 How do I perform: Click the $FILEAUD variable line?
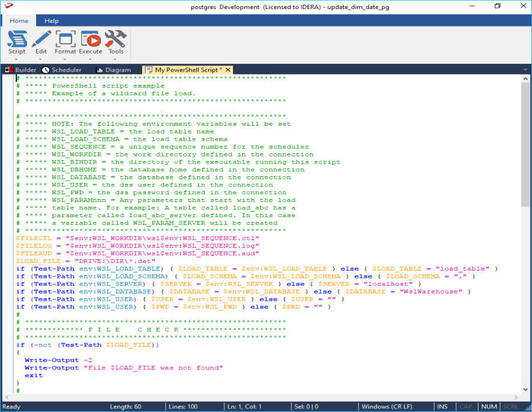(x=137, y=253)
